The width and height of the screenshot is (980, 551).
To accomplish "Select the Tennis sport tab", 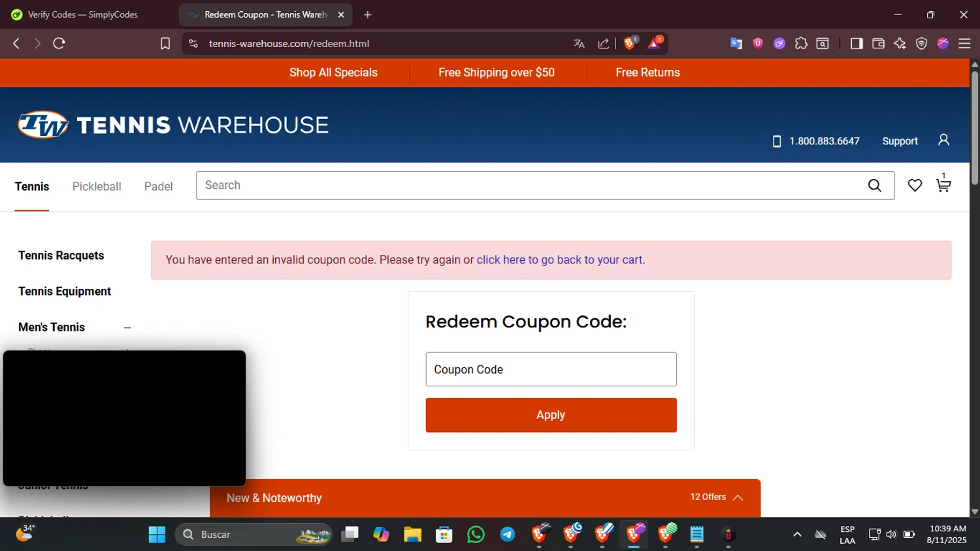I will (x=32, y=186).
